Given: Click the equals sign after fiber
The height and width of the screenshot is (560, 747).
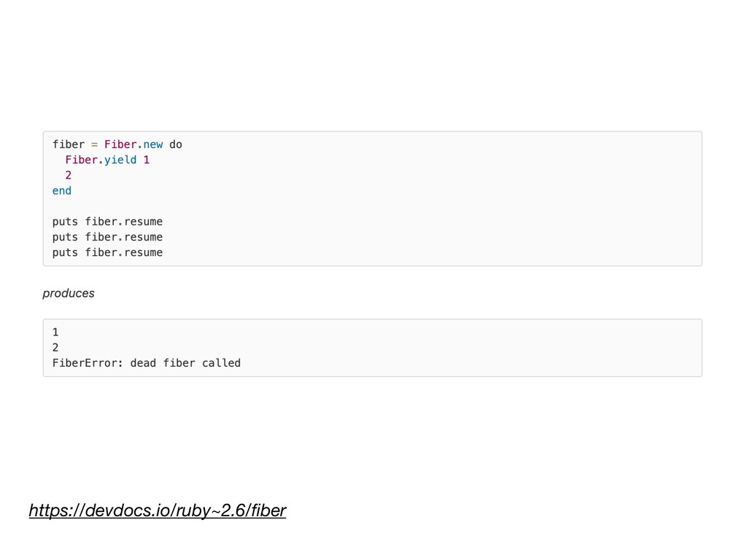Looking at the screenshot, I should click(x=94, y=144).
